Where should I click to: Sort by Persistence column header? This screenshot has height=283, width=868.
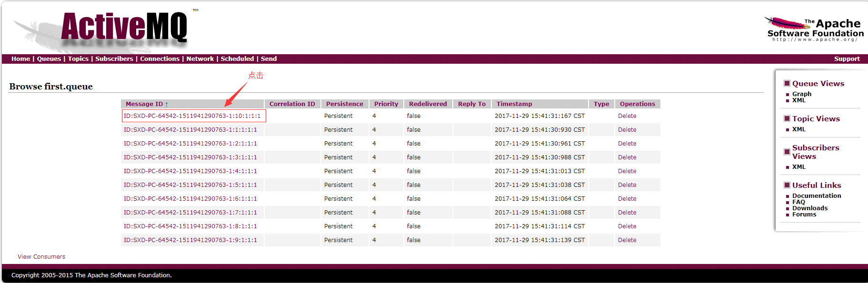tap(345, 104)
